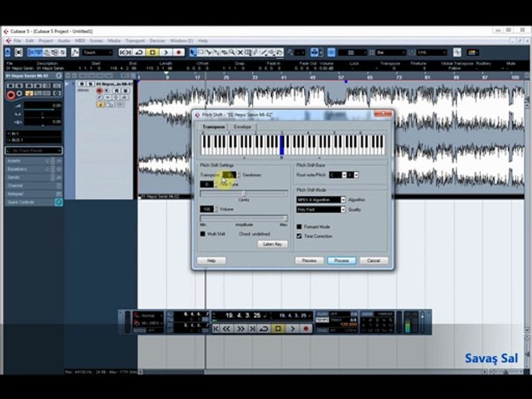Enable record on the track in track list
Screen dimensions: 532x399
point(99,90)
